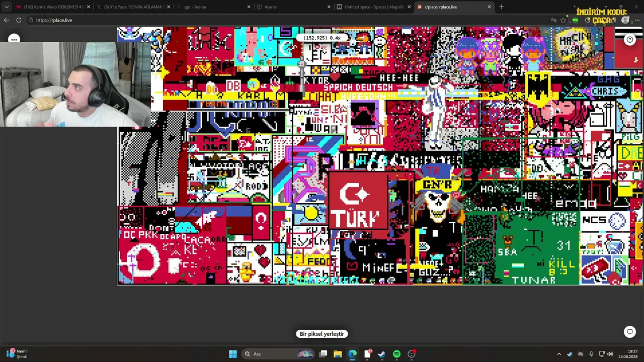Click the three-dots menu bubble above webcam

pyautogui.click(x=14, y=39)
